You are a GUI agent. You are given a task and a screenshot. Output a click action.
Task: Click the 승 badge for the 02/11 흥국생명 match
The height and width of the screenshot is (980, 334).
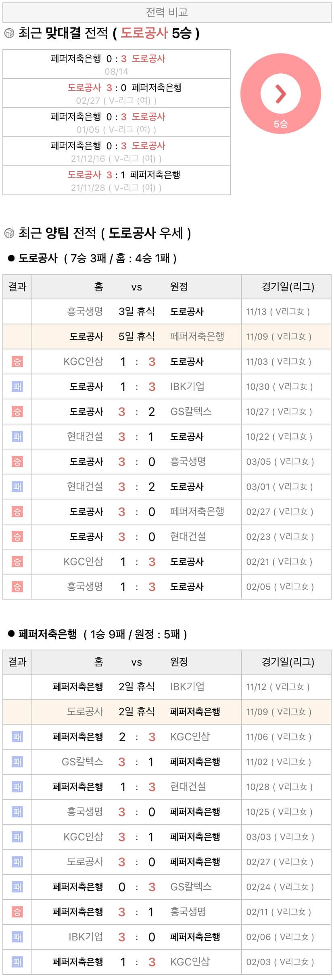click(x=17, y=912)
